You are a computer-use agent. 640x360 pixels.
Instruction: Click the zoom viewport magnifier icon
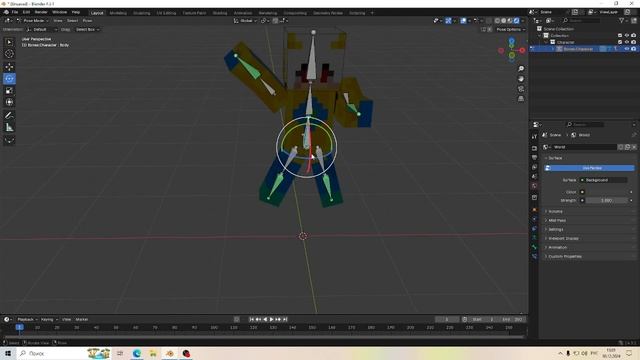point(521,69)
